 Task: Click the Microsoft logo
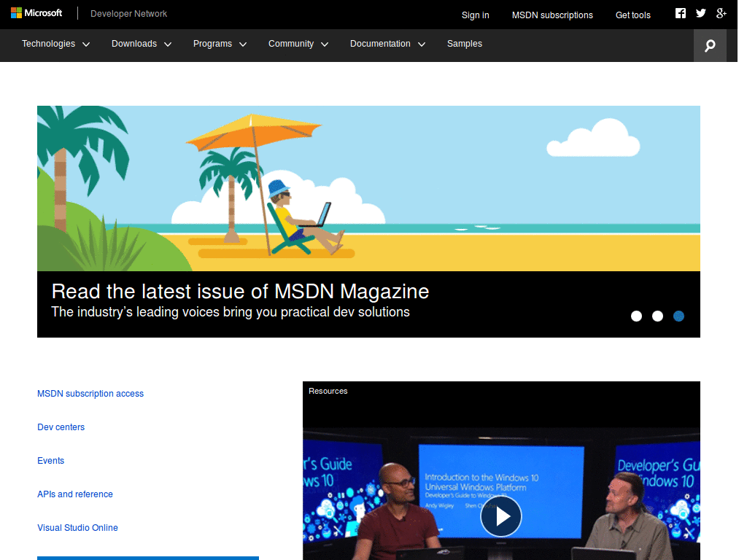[x=36, y=13]
